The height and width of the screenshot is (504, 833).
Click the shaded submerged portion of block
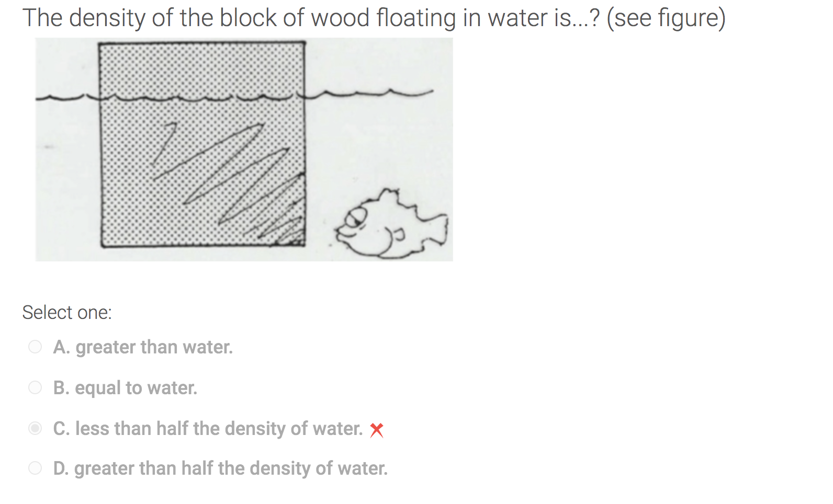(157, 183)
